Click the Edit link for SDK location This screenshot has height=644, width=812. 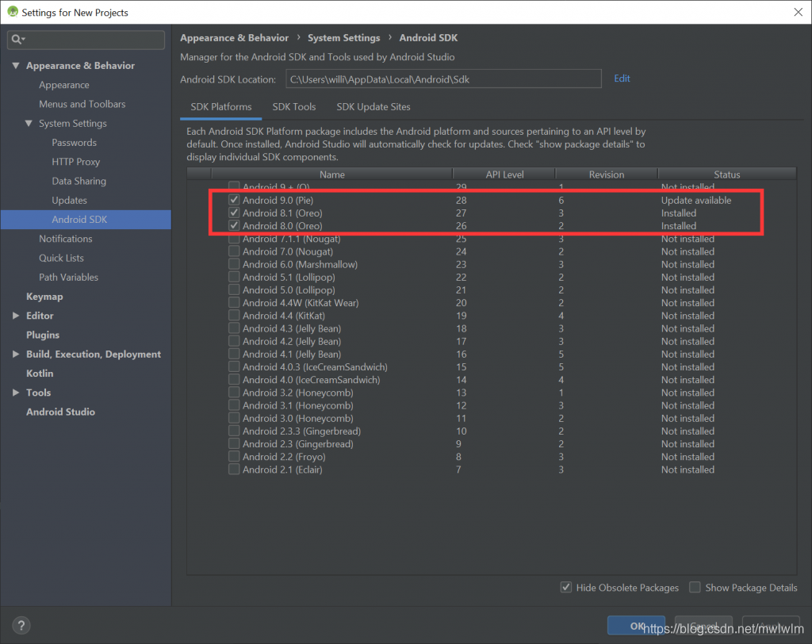622,79
